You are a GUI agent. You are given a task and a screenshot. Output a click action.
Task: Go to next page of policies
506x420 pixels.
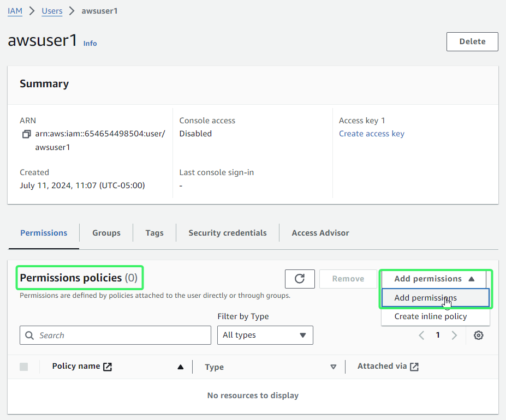pos(454,335)
